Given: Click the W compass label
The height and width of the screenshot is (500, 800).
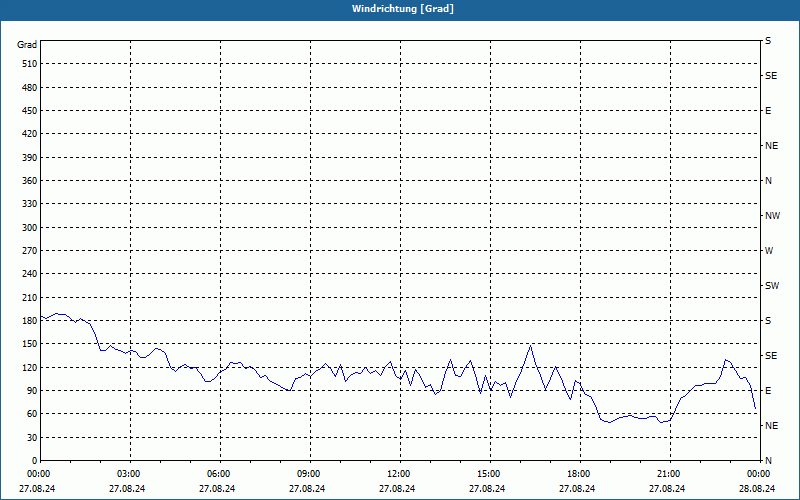Looking at the screenshot, I should [x=769, y=251].
